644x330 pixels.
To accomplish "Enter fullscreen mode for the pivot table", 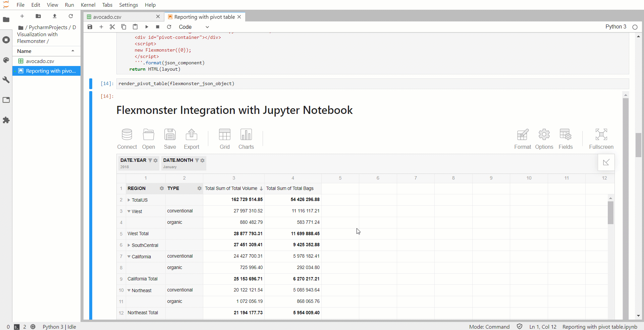I will coord(601,138).
